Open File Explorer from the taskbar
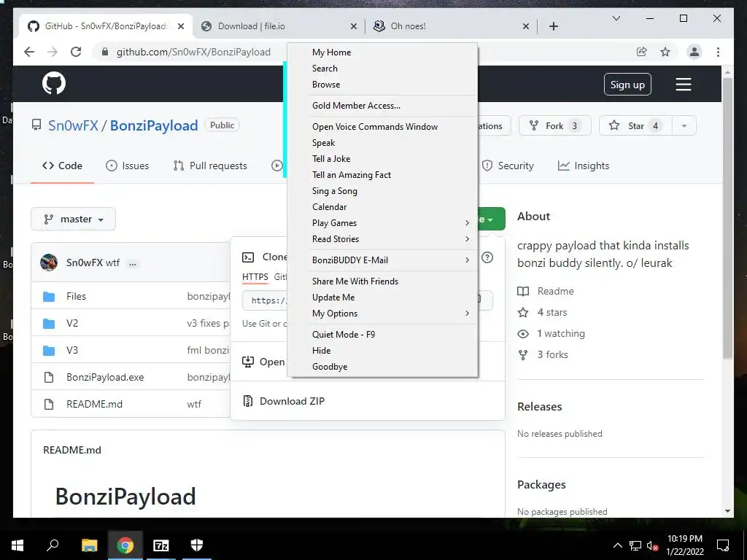The width and height of the screenshot is (747, 560). [90, 545]
